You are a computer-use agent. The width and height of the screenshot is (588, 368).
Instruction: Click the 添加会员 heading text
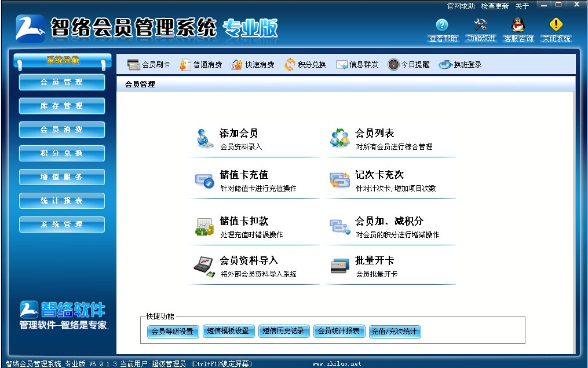[239, 133]
